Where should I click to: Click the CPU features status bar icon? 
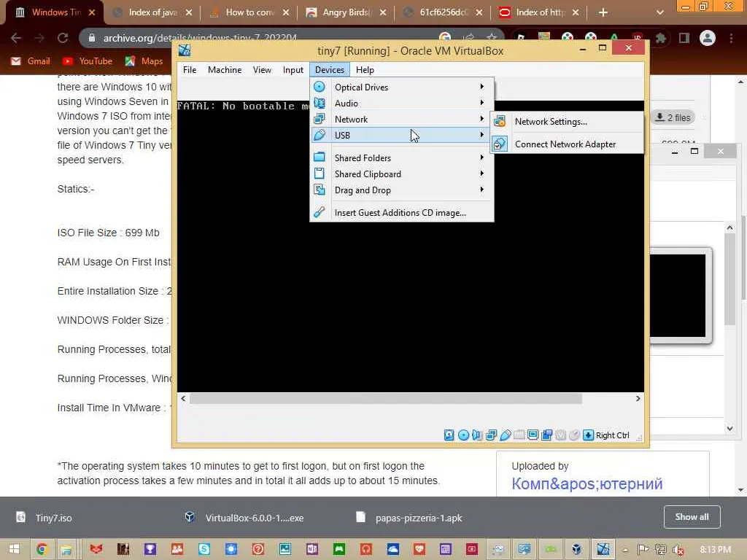coord(561,435)
